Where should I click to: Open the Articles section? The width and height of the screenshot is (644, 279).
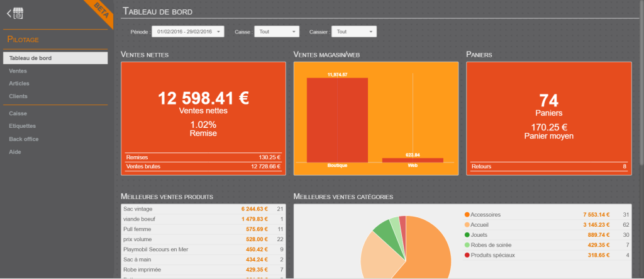19,83
